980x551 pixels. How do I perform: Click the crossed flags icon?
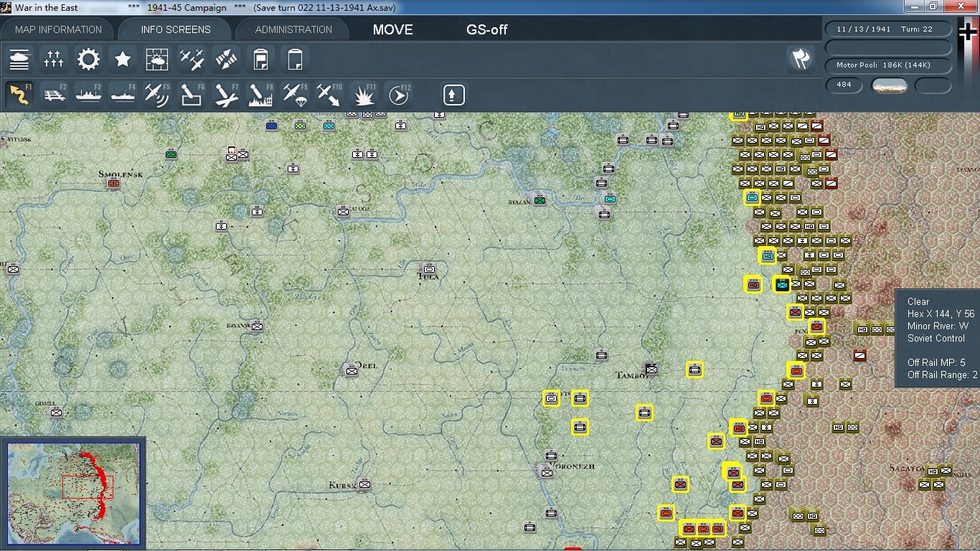(801, 60)
